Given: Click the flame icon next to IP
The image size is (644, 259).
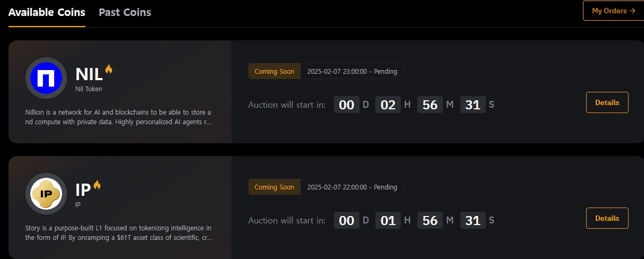Looking at the screenshot, I should [97, 185].
